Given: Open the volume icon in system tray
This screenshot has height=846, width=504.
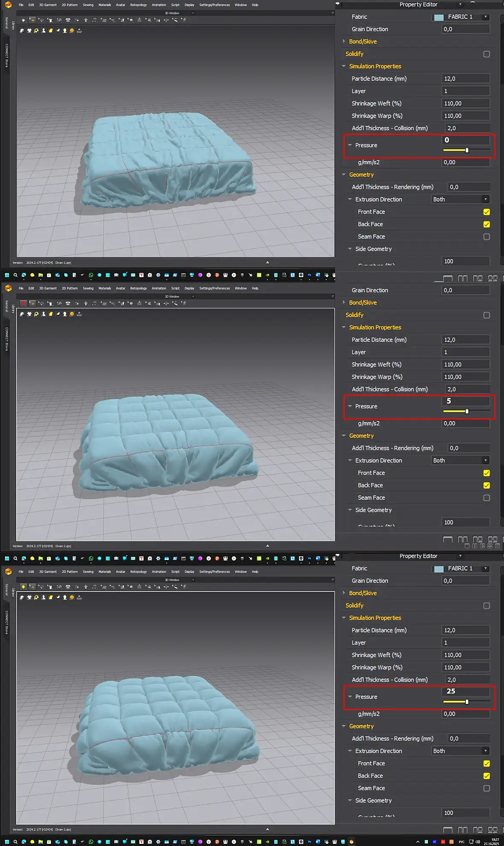Looking at the screenshot, I should point(478,842).
